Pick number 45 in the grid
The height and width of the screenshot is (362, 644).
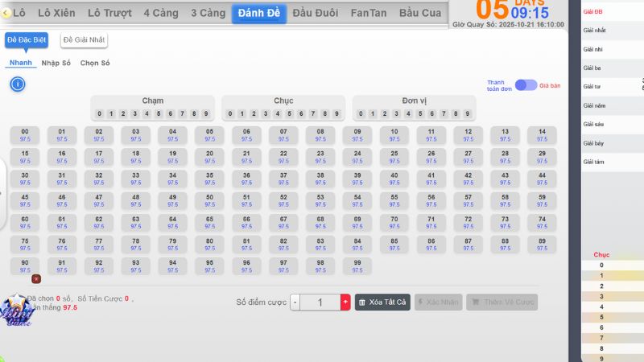[x=25, y=200]
